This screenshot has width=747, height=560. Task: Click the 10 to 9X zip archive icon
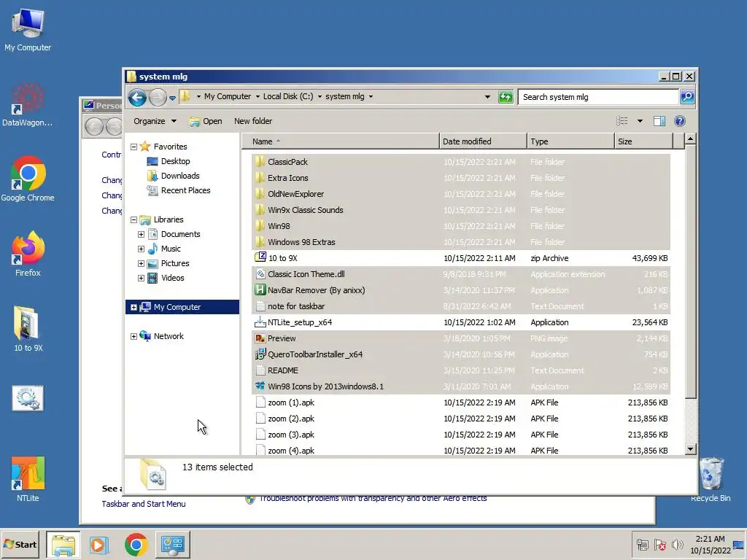(260, 257)
